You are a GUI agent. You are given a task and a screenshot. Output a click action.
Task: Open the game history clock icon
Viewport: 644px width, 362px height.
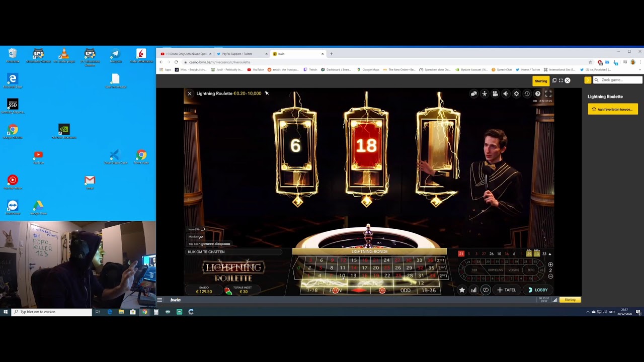click(x=527, y=94)
